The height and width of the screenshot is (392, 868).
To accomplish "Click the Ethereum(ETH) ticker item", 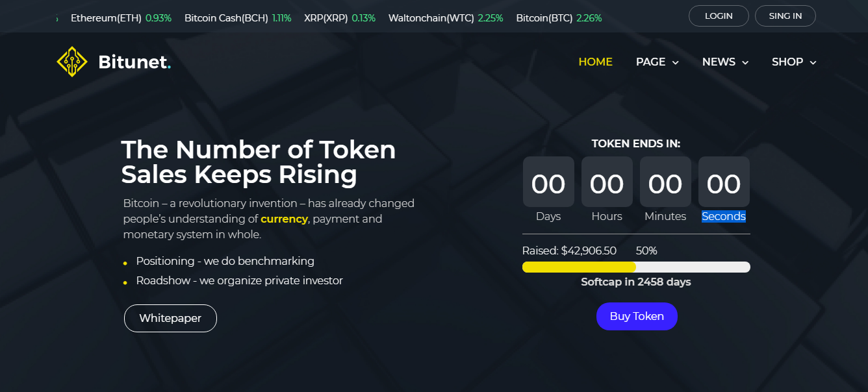I will (x=121, y=18).
